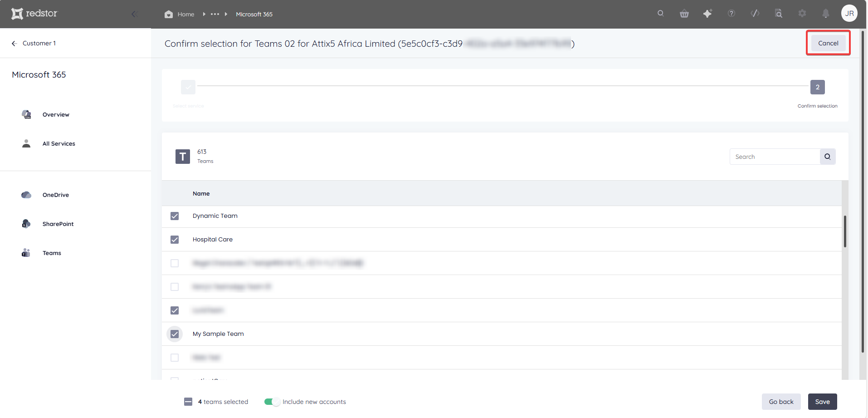Toggle Include new accounts switch
Viewport: 868px width, 418px height.
(x=272, y=402)
